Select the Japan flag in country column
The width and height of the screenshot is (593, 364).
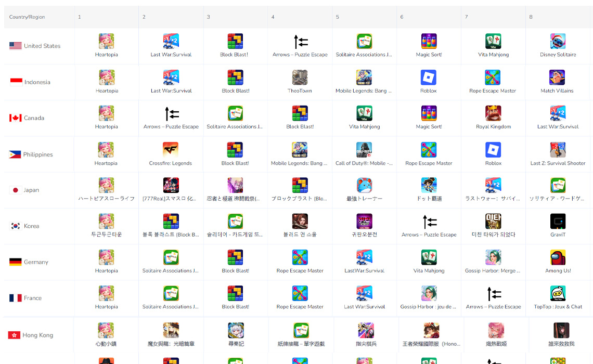(16, 190)
